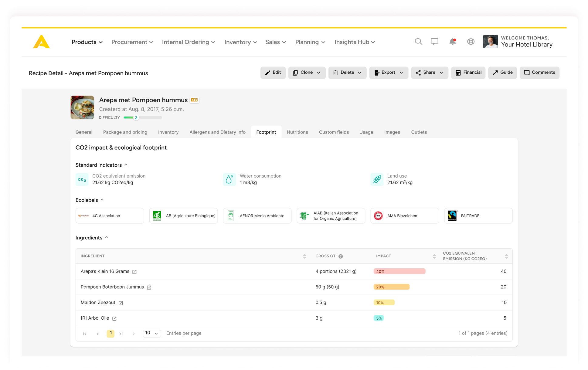
Task: Switch to the Allergens and Dietary Info tab
Action: pos(217,132)
